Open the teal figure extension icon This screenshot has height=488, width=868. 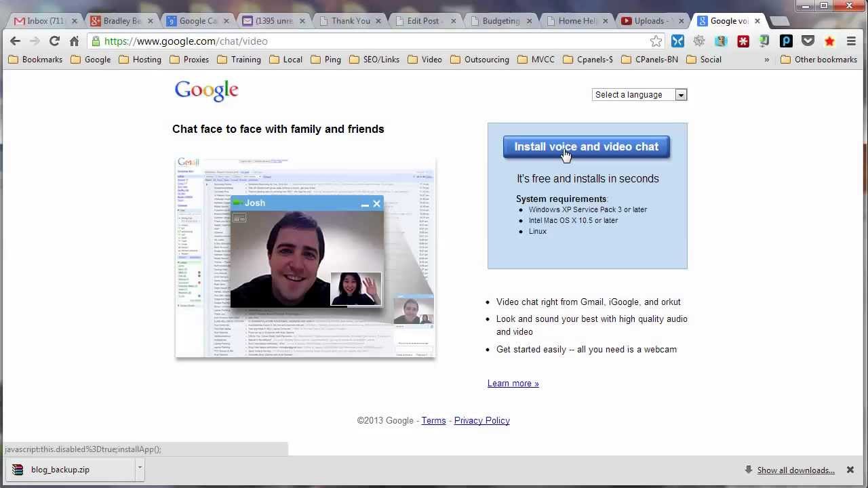(x=721, y=41)
